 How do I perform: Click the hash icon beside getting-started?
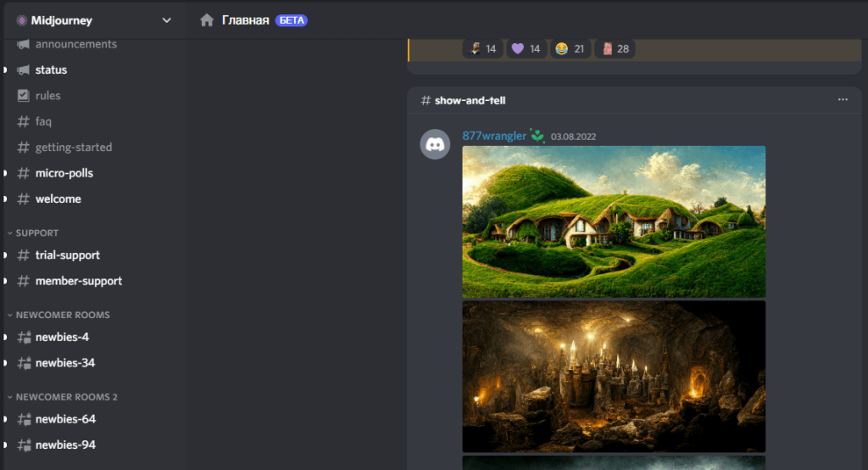24,148
